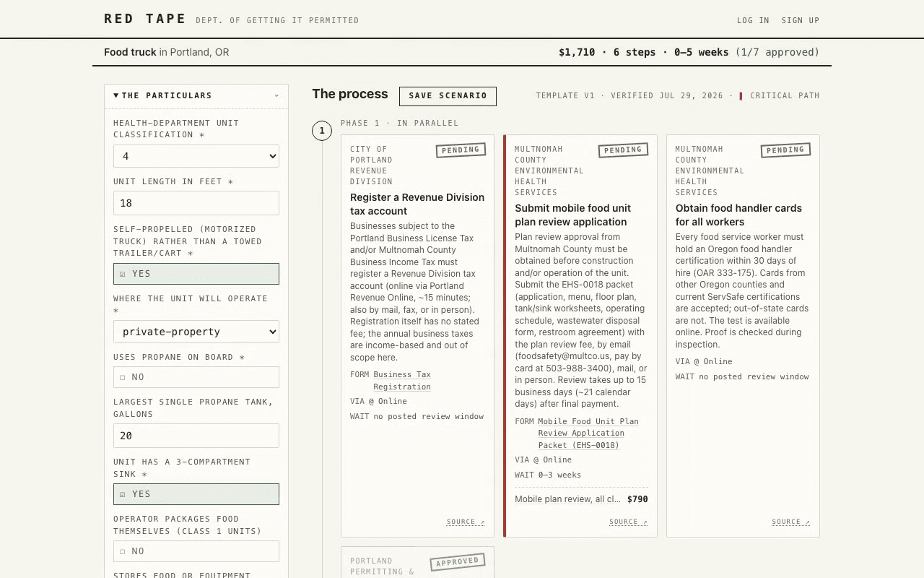Edit the unit length in feet field
The width and height of the screenshot is (924, 578).
[x=196, y=203]
